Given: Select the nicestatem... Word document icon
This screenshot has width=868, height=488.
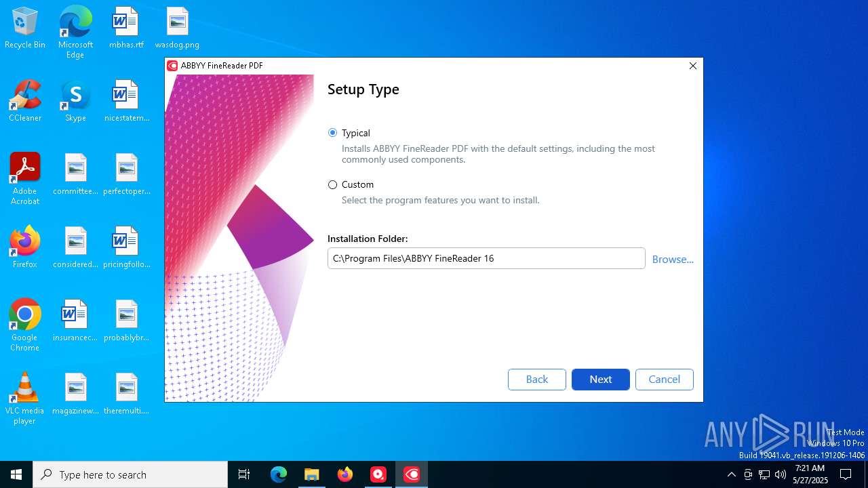Looking at the screenshot, I should [x=126, y=101].
